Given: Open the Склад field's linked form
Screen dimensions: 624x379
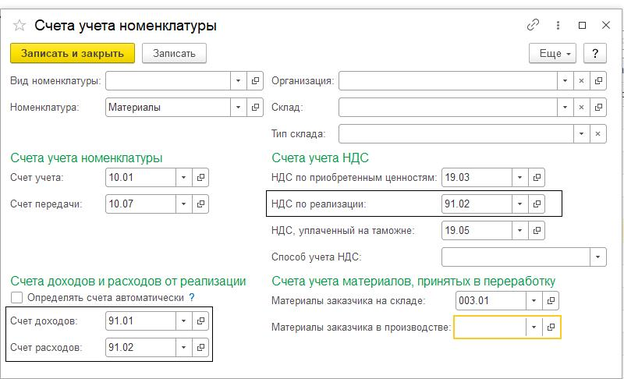Looking at the screenshot, I should 598,107.
